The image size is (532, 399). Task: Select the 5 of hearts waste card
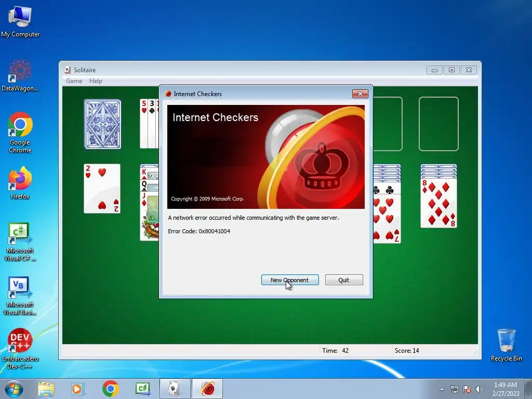click(144, 124)
